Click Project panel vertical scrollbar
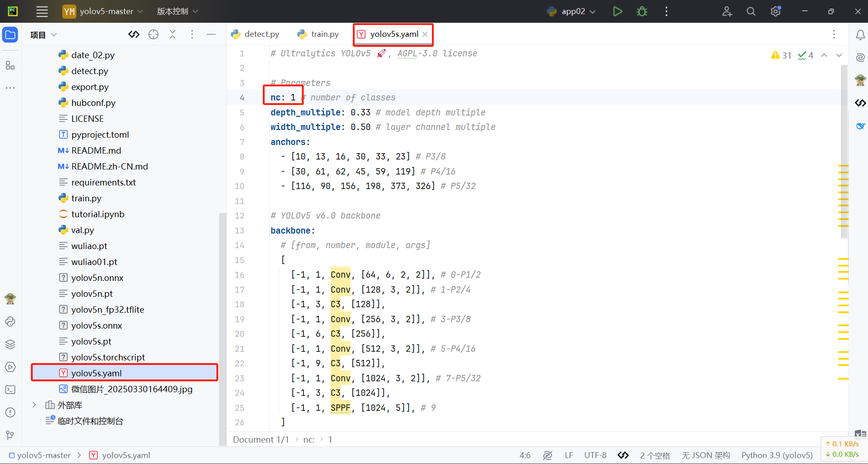 pos(222,329)
